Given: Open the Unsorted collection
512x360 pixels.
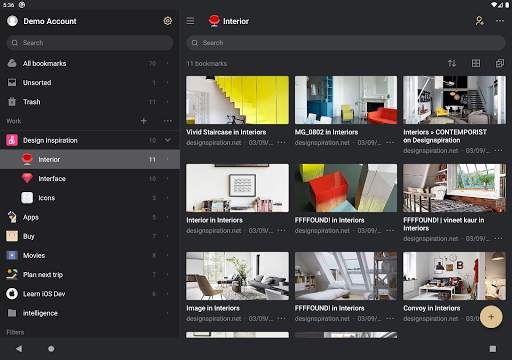Looking at the screenshot, I should [90, 83].
